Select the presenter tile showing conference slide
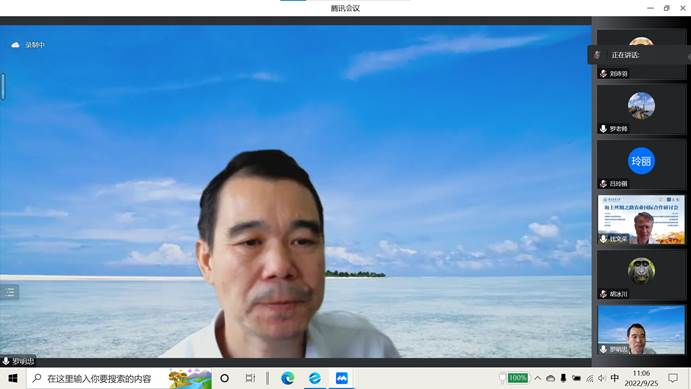691x389 pixels. point(641,220)
